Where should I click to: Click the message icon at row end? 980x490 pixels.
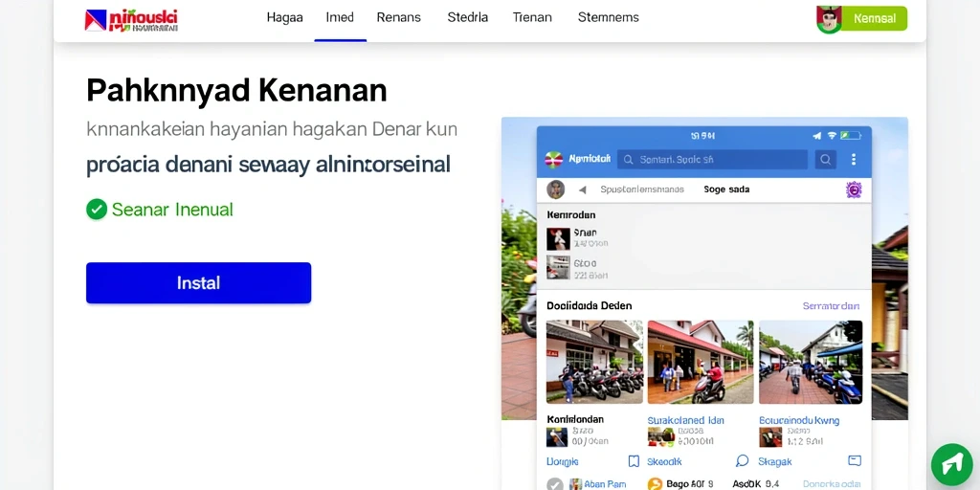pyautogui.click(x=855, y=460)
